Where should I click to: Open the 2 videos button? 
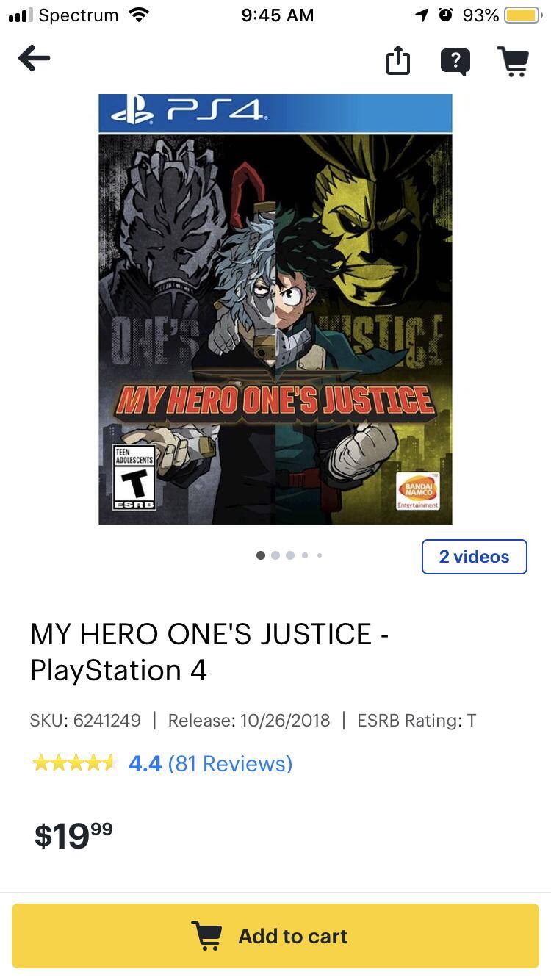click(x=475, y=557)
